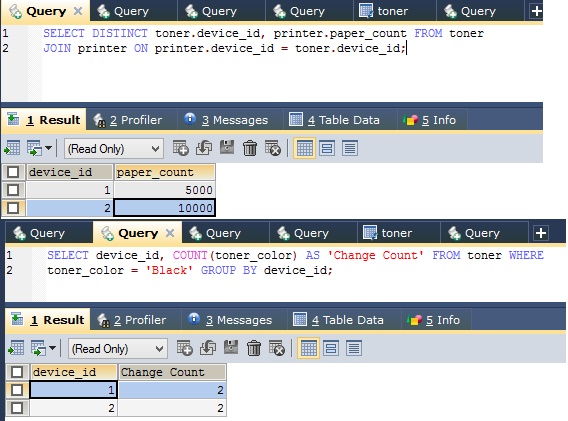Click save floppy icon above paper_count grid
The image size is (568, 421).
(227, 148)
